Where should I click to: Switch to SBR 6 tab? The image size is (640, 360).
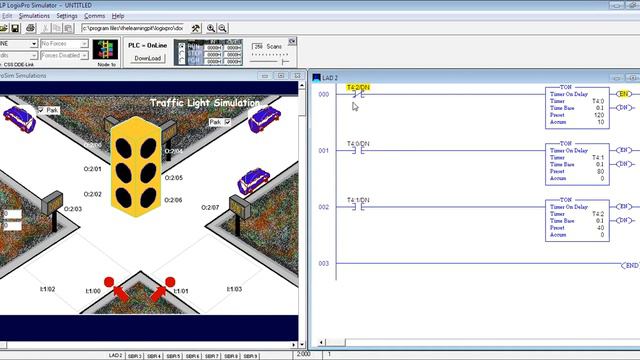(192, 356)
